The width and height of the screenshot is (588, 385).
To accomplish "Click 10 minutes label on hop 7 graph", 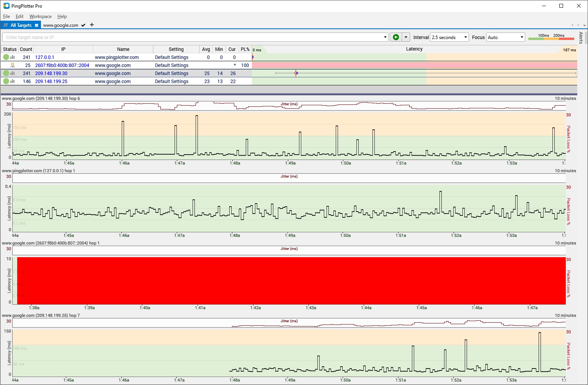I will pos(565,315).
